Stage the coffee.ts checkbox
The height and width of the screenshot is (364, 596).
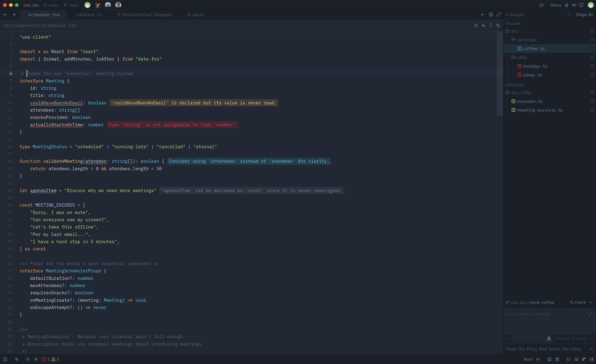(x=592, y=48)
